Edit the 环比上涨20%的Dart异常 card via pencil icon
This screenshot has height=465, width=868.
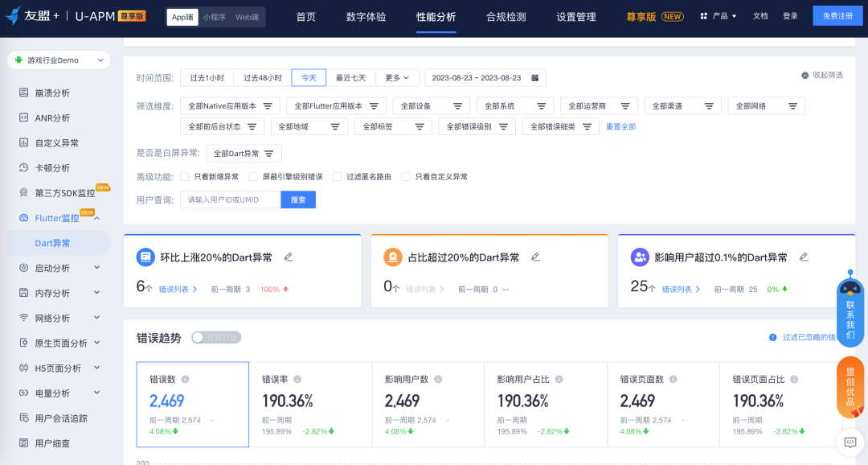pyautogui.click(x=289, y=257)
